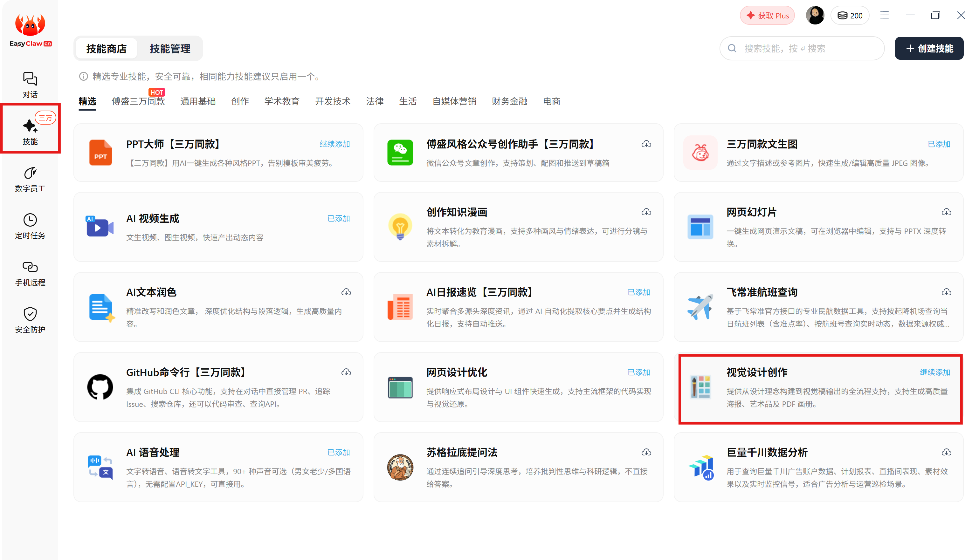
Task: Select the 开发技术 category tab
Action: coord(333,101)
